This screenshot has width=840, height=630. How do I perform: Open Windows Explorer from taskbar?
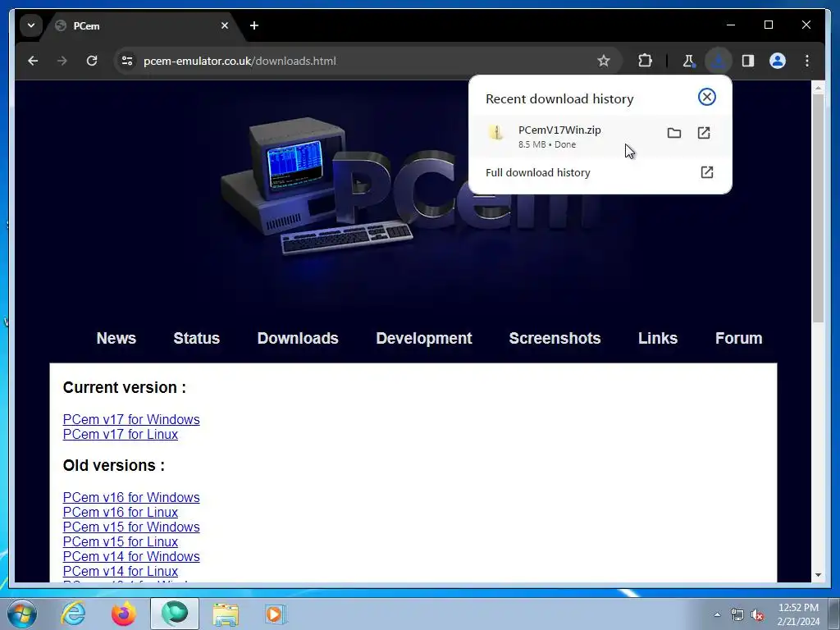pos(226,614)
